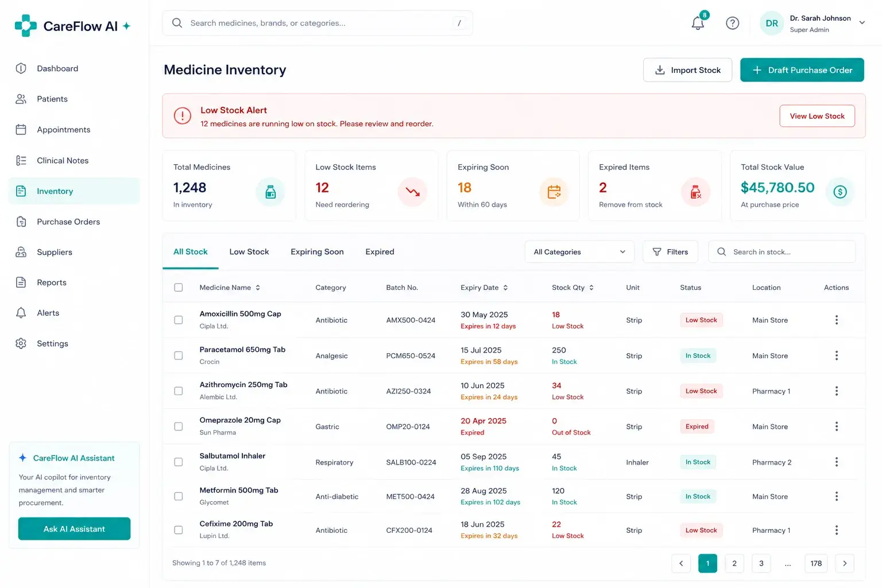Switch to the Expired tab
Image resolution: width=882 pixels, height=588 pixels.
pyautogui.click(x=380, y=252)
